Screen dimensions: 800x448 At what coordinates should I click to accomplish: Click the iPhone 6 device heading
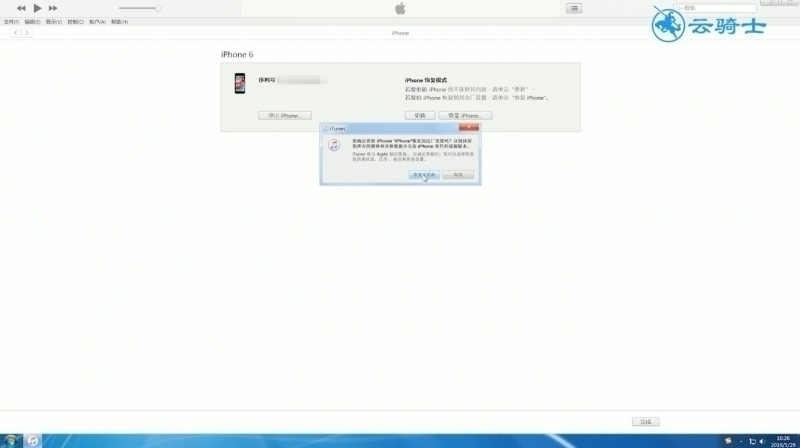[x=237, y=55]
